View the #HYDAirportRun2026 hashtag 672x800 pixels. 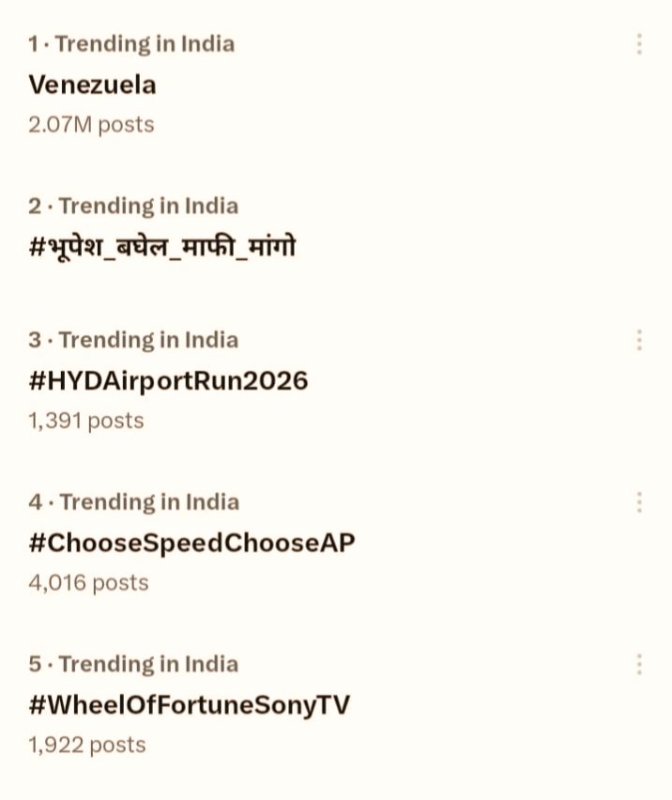(168, 380)
